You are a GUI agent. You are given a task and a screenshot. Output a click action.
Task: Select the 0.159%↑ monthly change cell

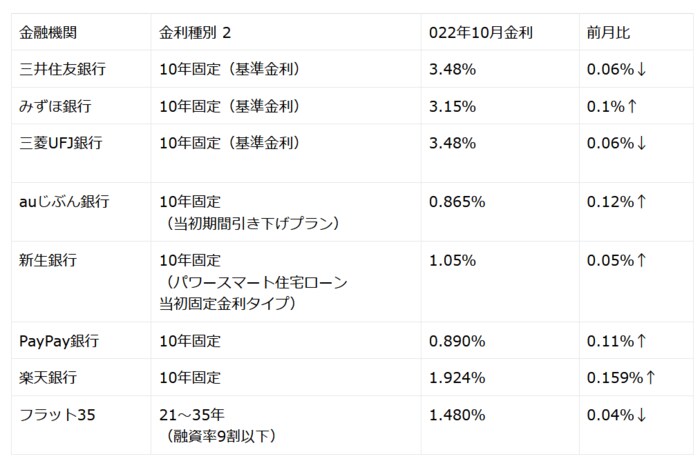coord(621,378)
